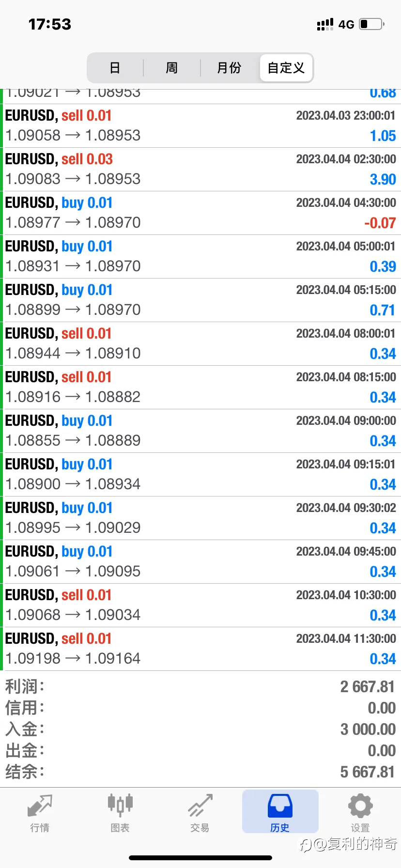Select the 日 day period segment
401x868 pixels.
[115, 68]
